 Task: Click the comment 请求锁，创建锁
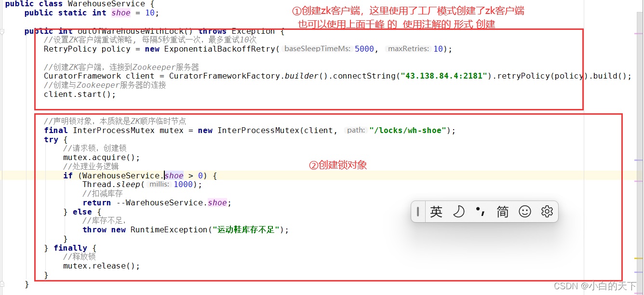coord(94,148)
